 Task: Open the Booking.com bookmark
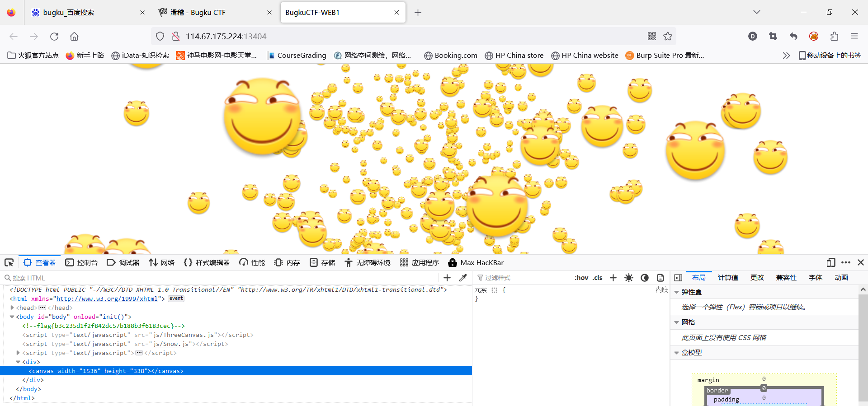[451, 55]
